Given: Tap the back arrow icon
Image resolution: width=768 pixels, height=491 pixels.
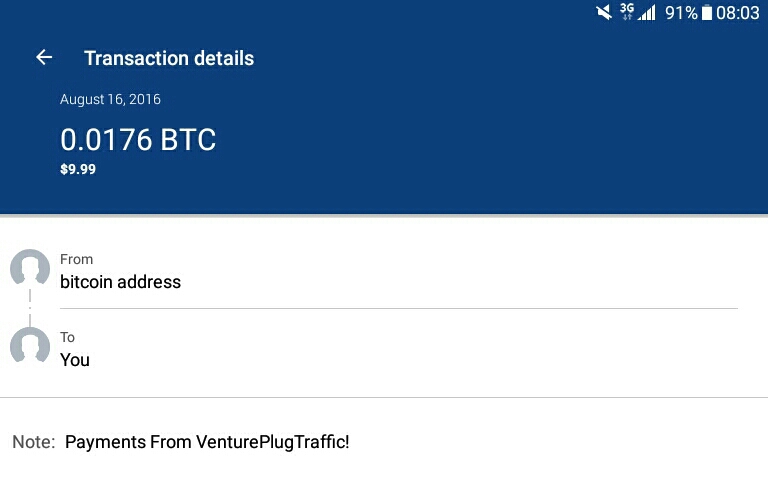Looking at the screenshot, I should (44, 58).
